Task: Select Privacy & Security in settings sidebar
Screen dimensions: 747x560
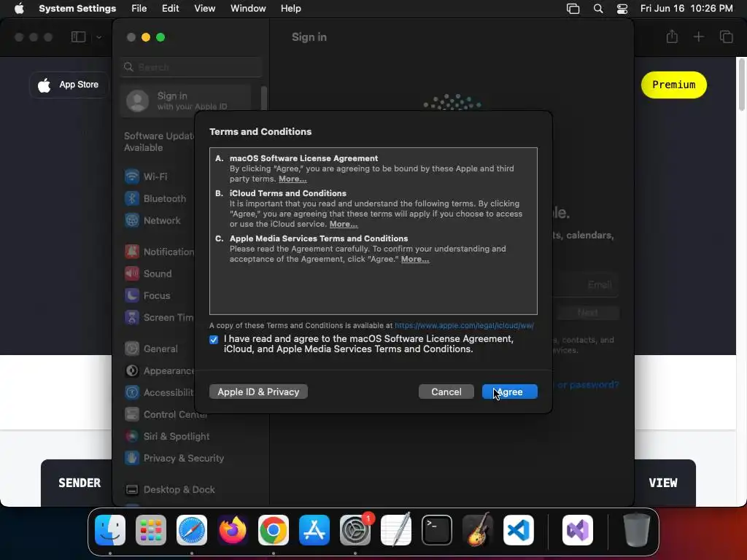Action: coord(174,459)
